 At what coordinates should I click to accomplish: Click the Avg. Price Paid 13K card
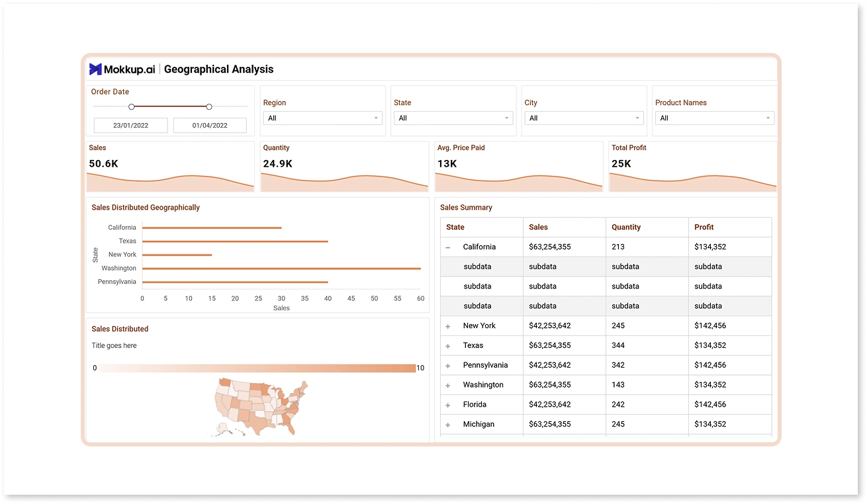click(x=519, y=167)
